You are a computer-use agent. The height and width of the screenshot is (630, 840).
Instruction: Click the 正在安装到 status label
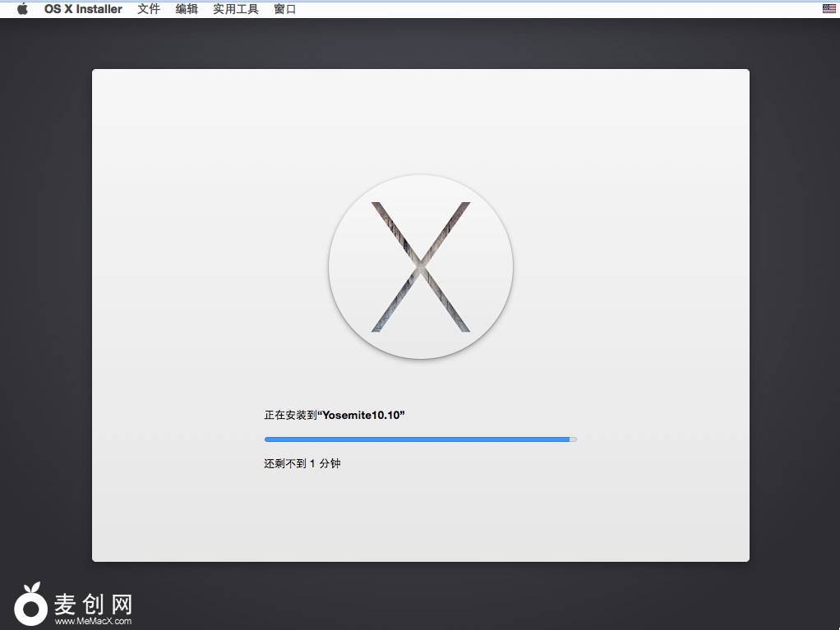click(289, 416)
